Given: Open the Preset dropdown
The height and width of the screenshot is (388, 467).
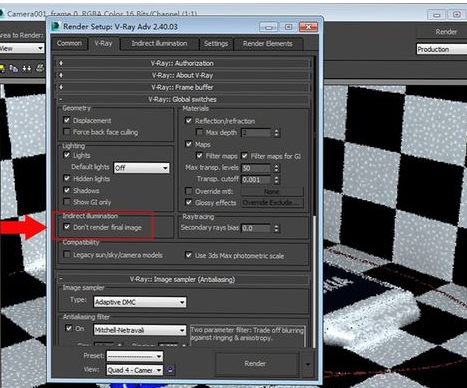Looking at the screenshot, I should 135,356.
